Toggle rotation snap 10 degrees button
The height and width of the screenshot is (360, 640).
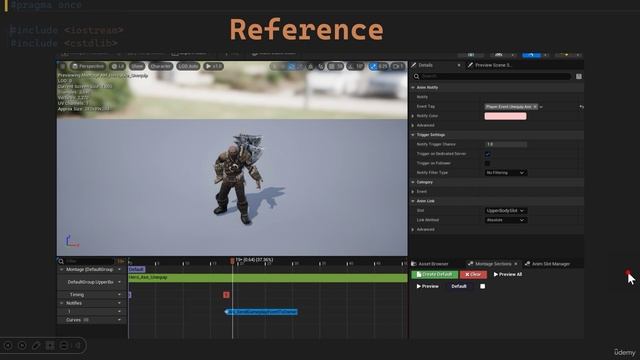tap(355, 66)
